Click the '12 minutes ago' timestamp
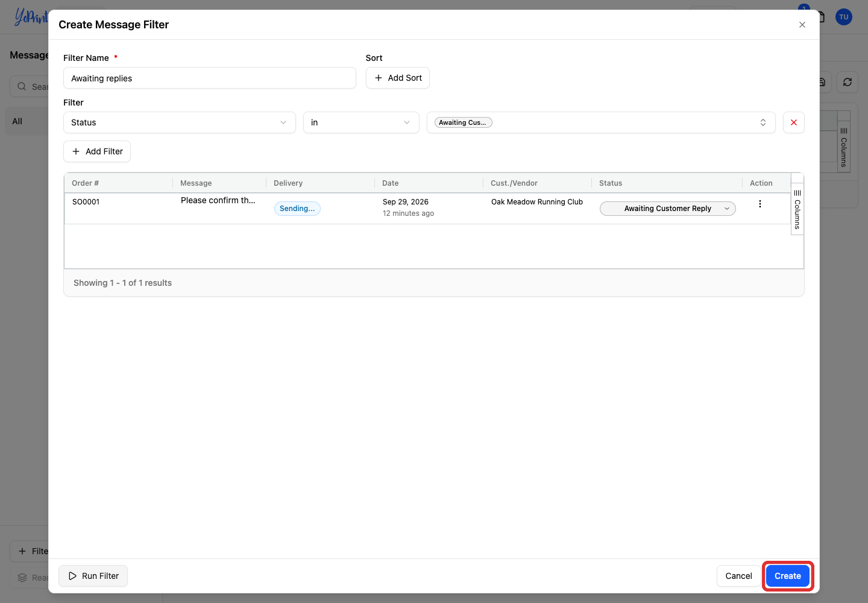868x603 pixels. pos(409,213)
